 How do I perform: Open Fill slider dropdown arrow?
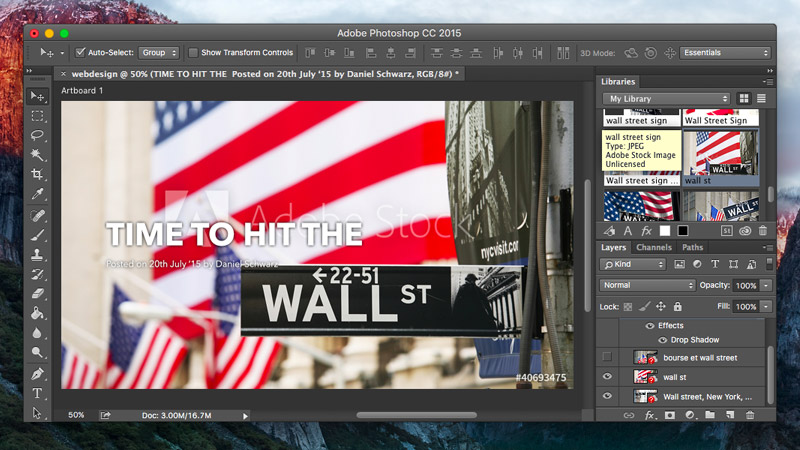pyautogui.click(x=766, y=307)
